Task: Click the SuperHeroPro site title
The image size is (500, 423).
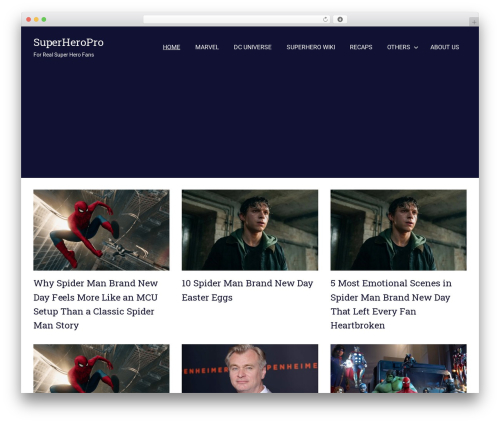Action: point(68,43)
